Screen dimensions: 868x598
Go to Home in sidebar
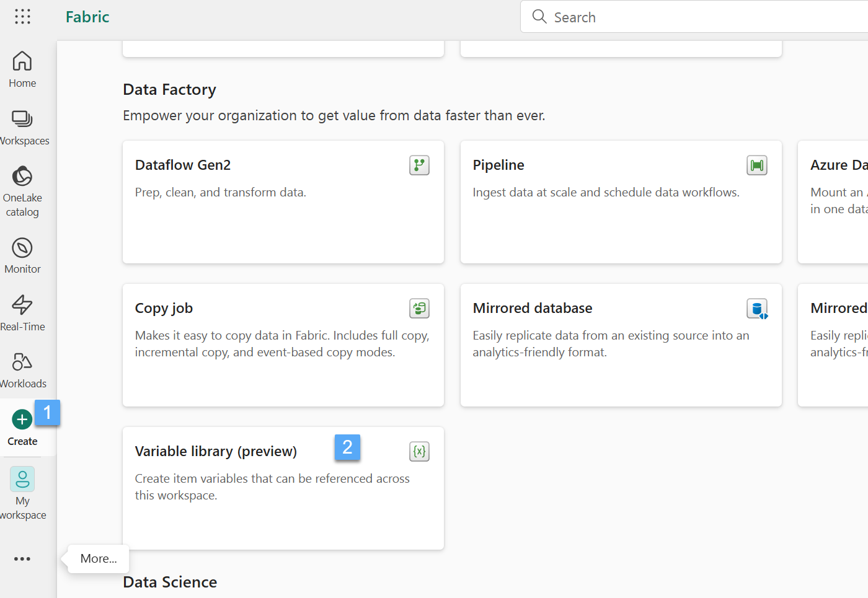pos(22,69)
